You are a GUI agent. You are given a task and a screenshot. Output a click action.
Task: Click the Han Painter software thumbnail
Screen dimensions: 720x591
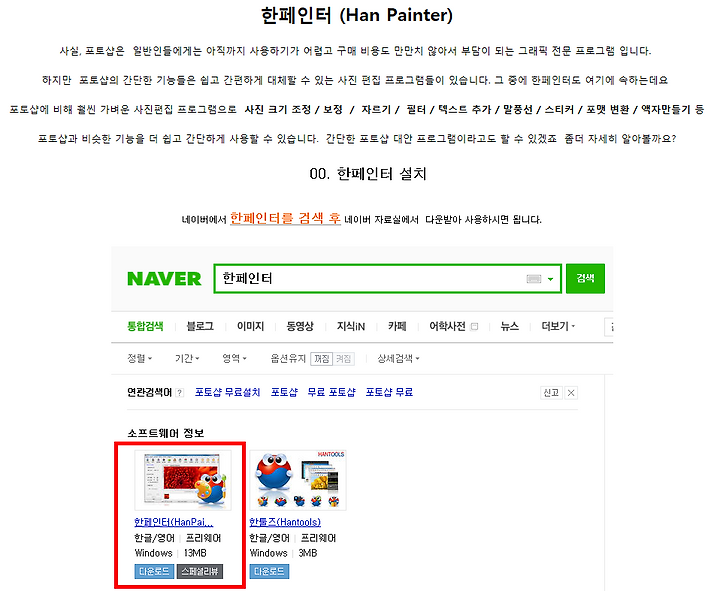[183, 480]
